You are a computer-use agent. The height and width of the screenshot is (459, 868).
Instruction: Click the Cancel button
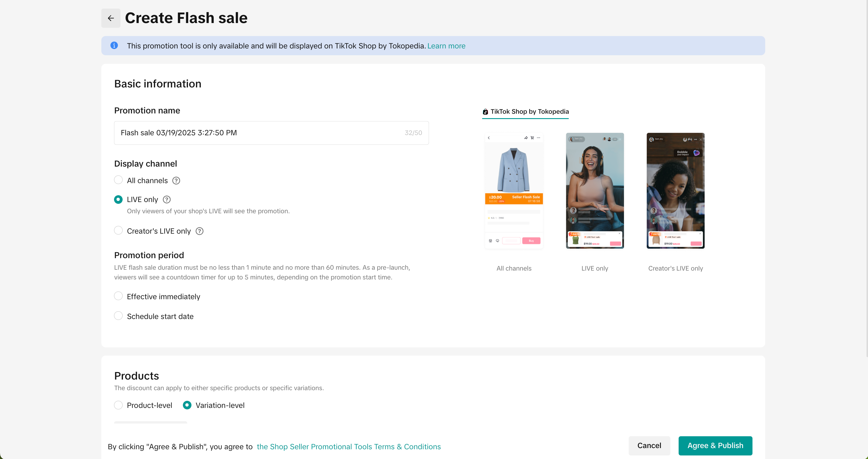649,445
